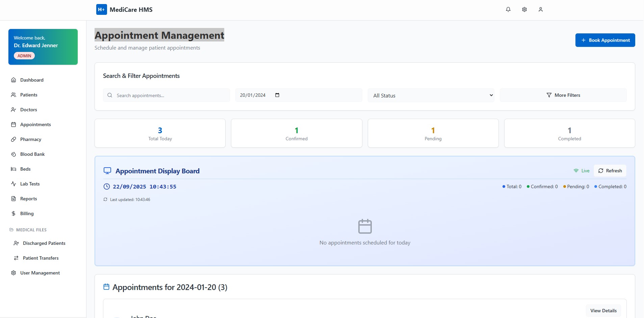Click the Reports document icon
This screenshot has height=318, width=644.
[14, 199]
